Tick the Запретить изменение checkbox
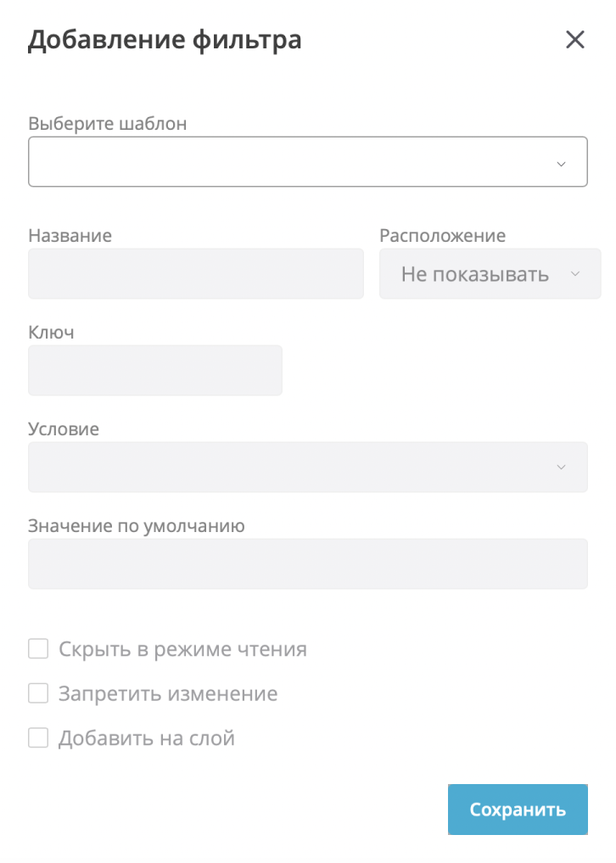Viewport: 616px width, 863px height. click(38, 694)
